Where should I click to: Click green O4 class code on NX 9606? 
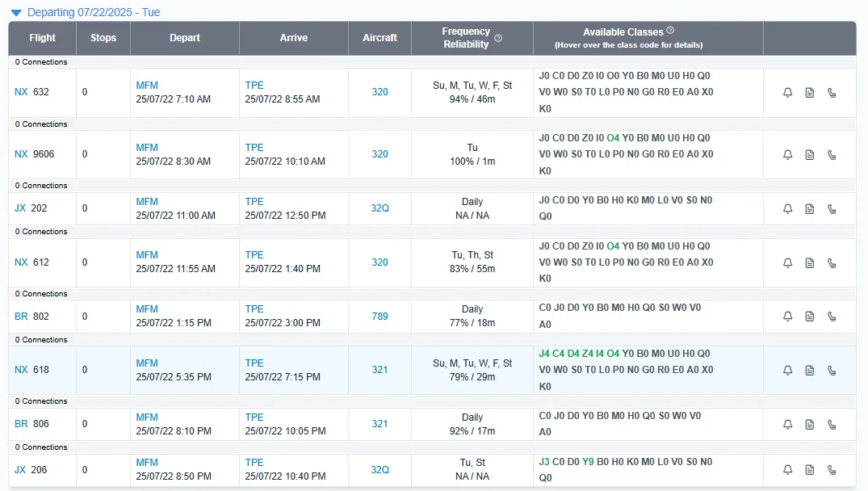pyautogui.click(x=613, y=138)
